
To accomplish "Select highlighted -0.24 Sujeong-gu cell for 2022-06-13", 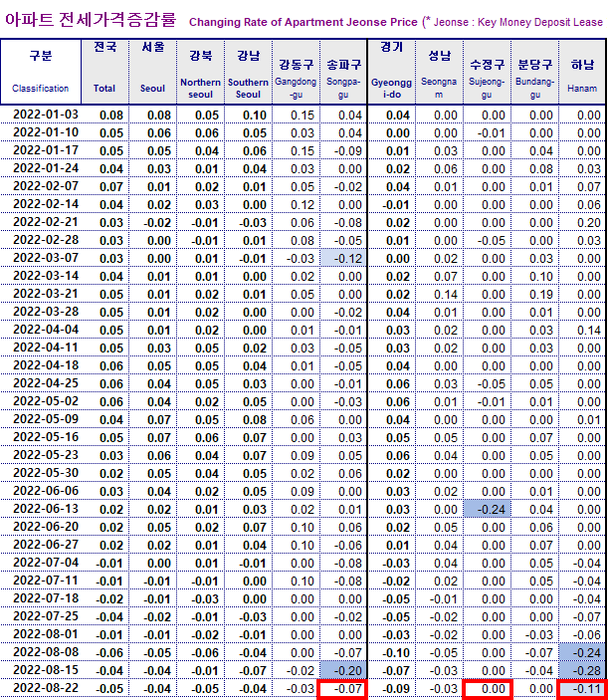I will (x=488, y=509).
